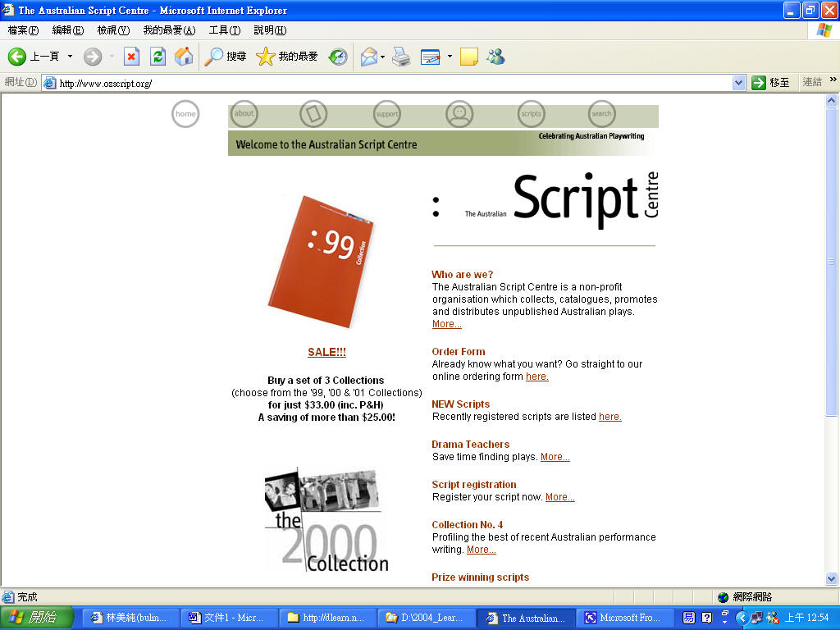
Task: Open the Start button (開始)
Action: coord(36,618)
